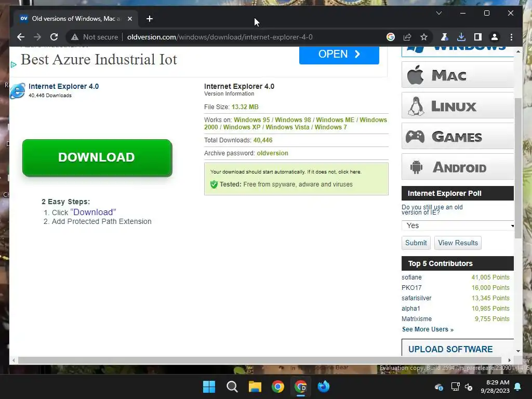Viewport: 532px width, 399px height.
Task: Click the AdChoices triangle icon
Action: click(13, 64)
